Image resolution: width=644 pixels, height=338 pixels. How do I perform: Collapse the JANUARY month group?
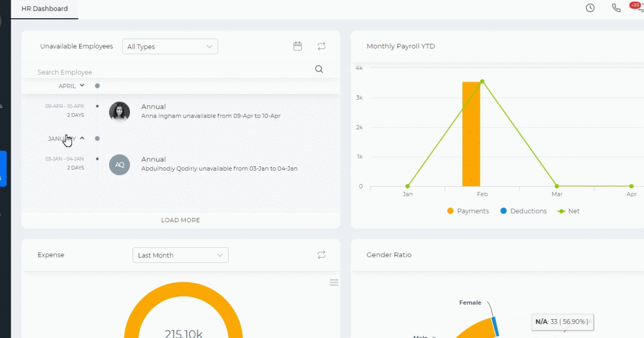coord(67,138)
